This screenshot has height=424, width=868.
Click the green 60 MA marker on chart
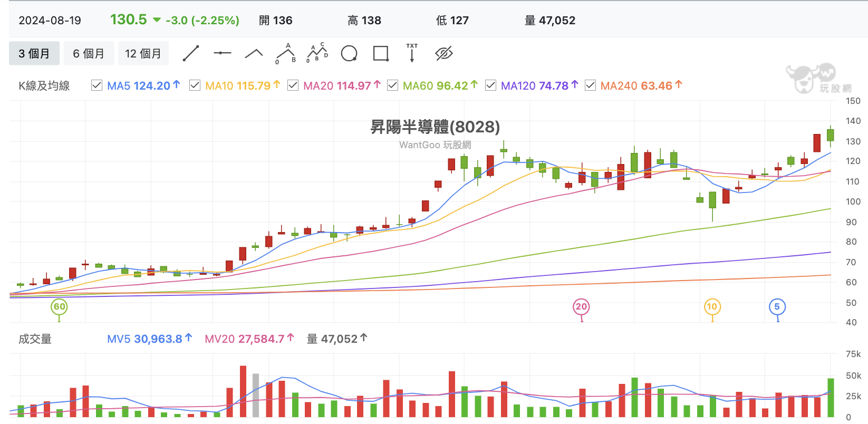59,307
